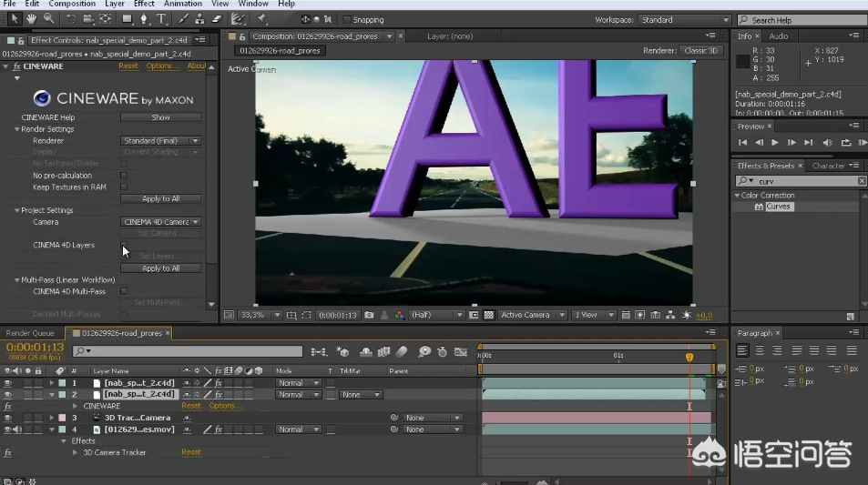Select the Clone Stamp tool
This screenshot has width=868, height=485.
199,19
